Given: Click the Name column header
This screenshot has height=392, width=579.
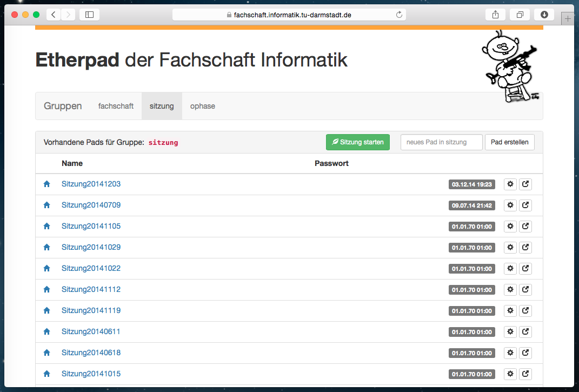Looking at the screenshot, I should pyautogui.click(x=72, y=163).
